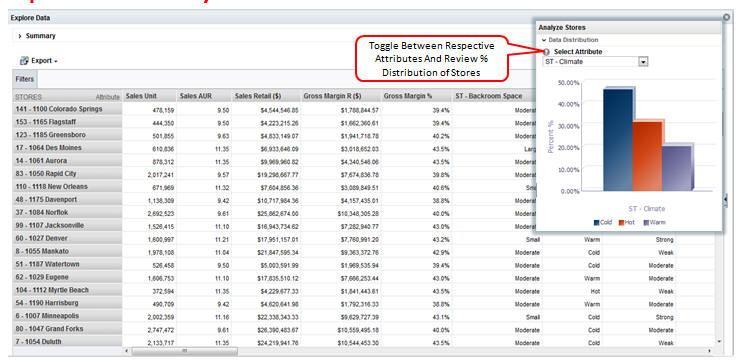Select row 17 - 1064 Des Moines
Viewport: 739px width, 362px height.
click(x=67, y=148)
